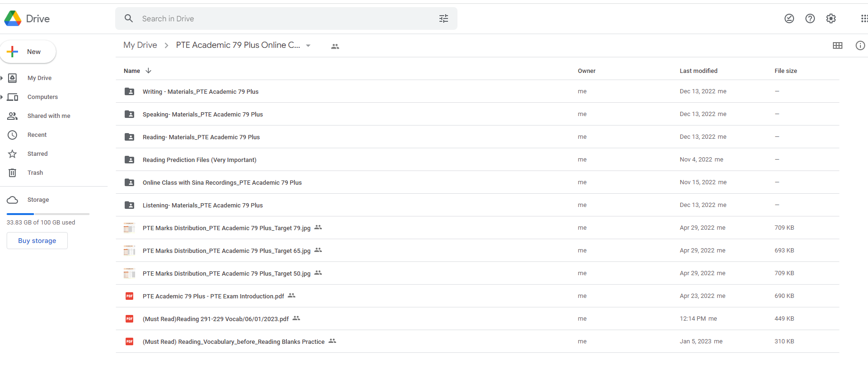Open search options filter icon
This screenshot has width=868, height=386.
click(444, 18)
